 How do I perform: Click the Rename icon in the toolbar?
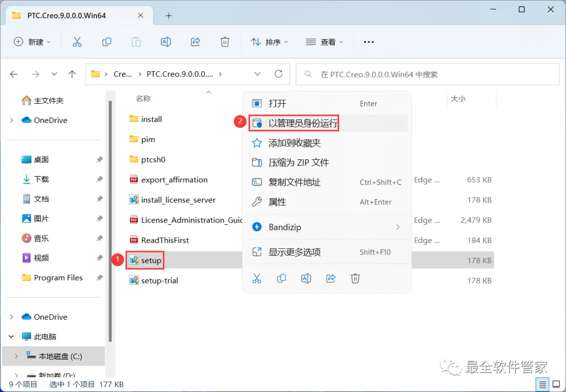tap(166, 42)
